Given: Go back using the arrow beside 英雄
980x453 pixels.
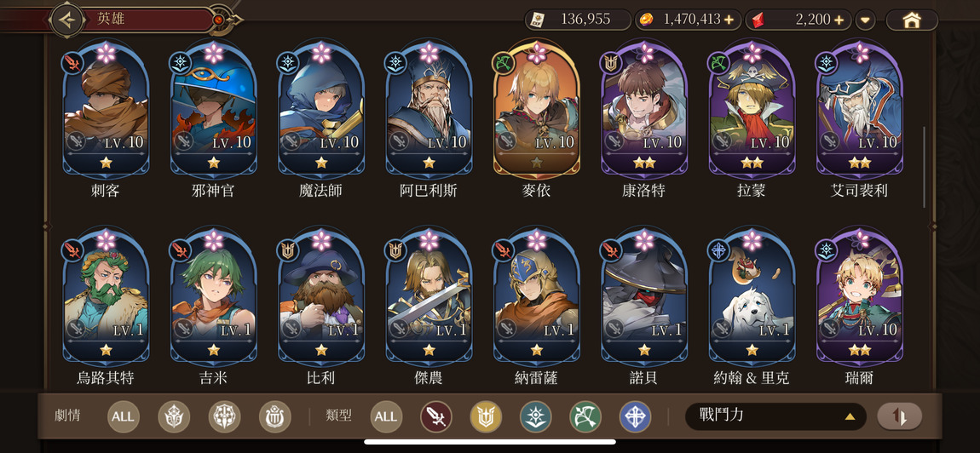Looking at the screenshot, I should click(x=66, y=19).
